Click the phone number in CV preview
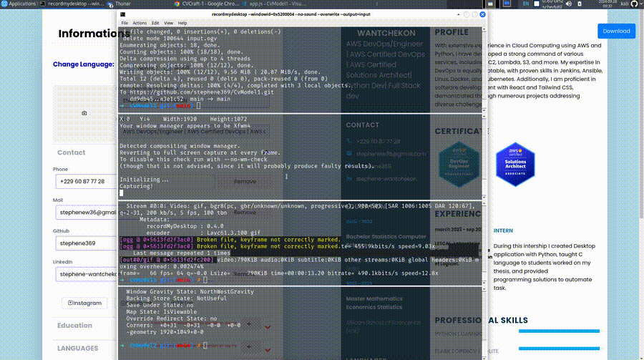This screenshot has width=644, height=360. click(379, 142)
